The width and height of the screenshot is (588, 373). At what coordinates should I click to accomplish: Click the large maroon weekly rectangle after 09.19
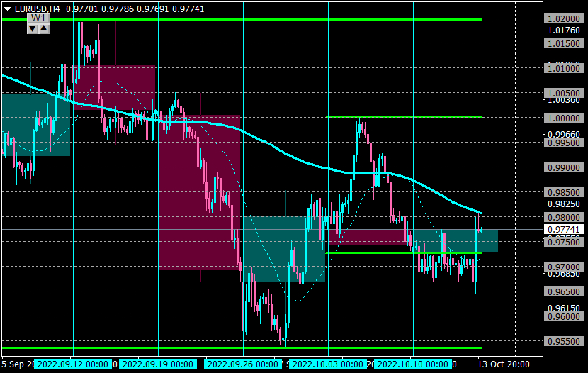pos(199,192)
